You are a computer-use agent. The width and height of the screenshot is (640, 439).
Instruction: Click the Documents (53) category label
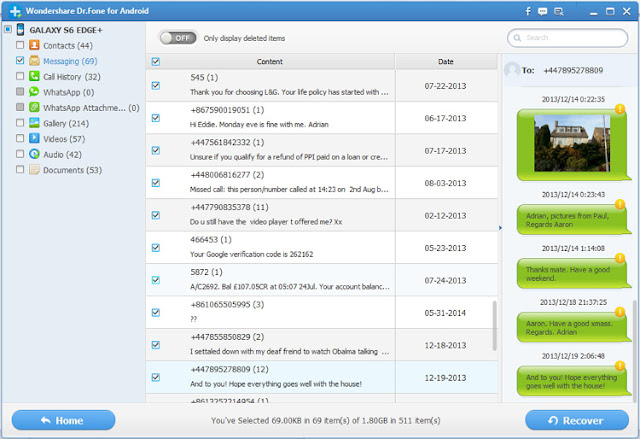pyautogui.click(x=73, y=170)
